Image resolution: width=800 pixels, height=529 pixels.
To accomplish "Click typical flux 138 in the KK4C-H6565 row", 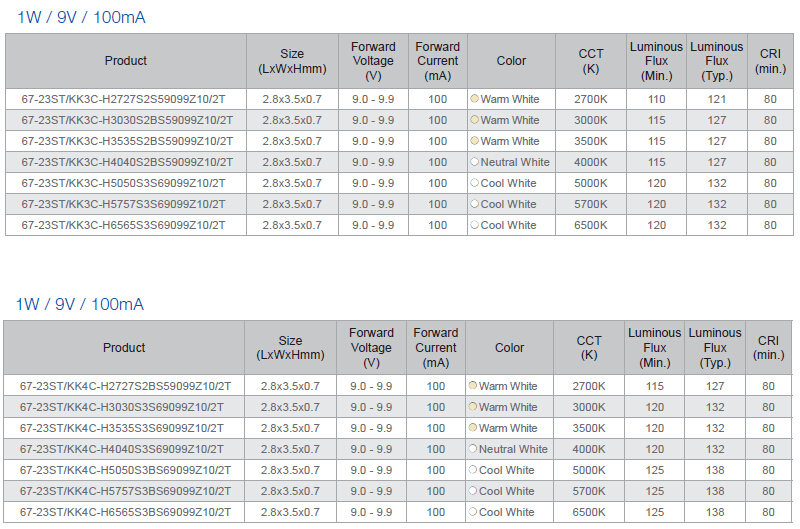I will pyautogui.click(x=715, y=512).
